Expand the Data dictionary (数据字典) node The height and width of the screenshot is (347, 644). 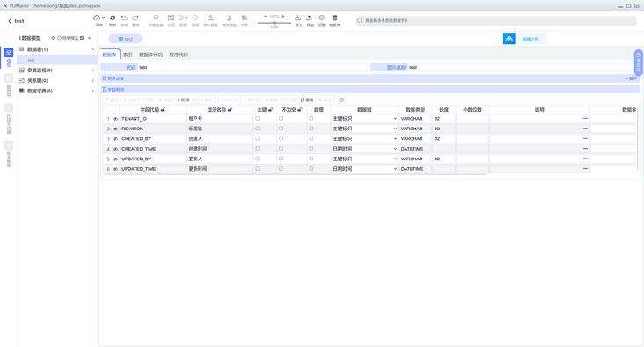pos(93,91)
